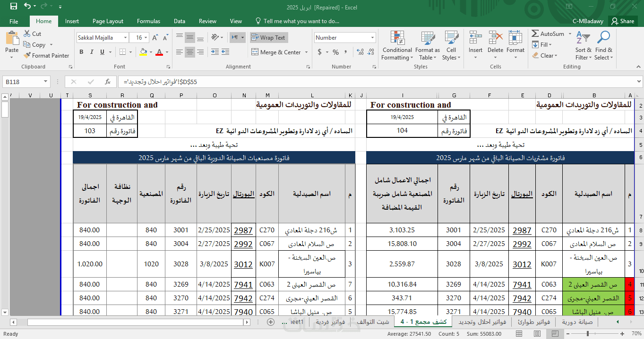The width and height of the screenshot is (644, 339).
Task: Apply the red Font Color A
Action: point(159,52)
